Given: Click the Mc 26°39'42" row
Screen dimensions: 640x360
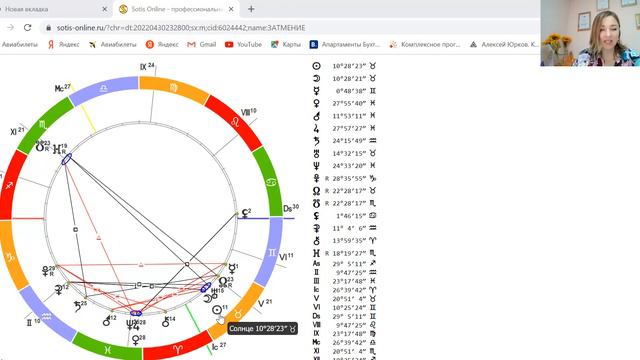Looking at the screenshot, I should [344, 342].
